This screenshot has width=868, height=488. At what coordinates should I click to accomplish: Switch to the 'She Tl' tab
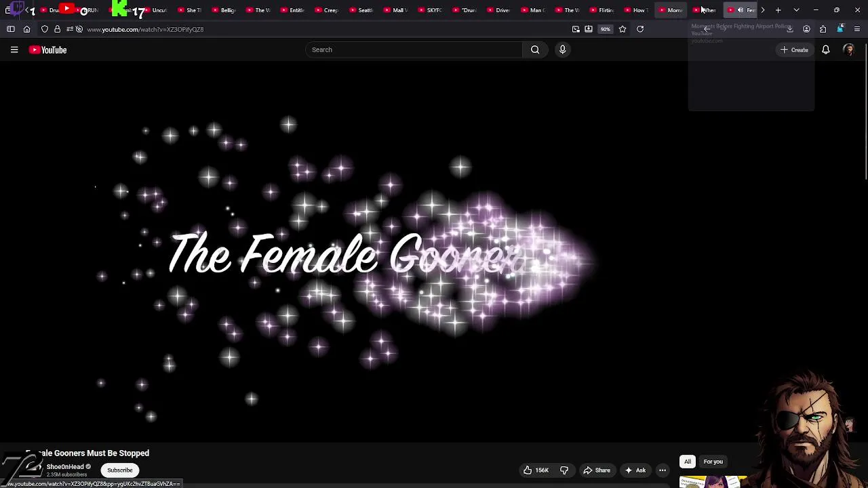click(x=191, y=10)
